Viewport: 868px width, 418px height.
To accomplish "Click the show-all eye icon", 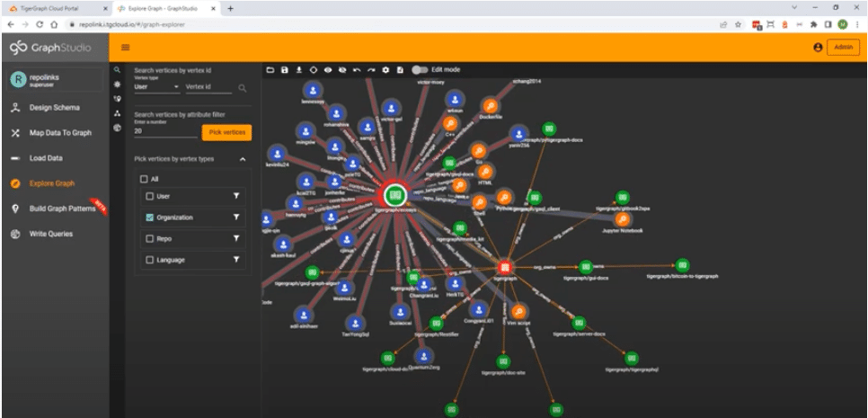I will (x=328, y=70).
